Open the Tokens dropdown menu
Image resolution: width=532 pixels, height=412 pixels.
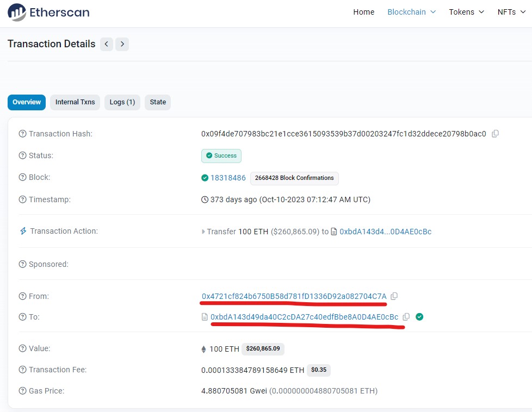click(x=467, y=12)
